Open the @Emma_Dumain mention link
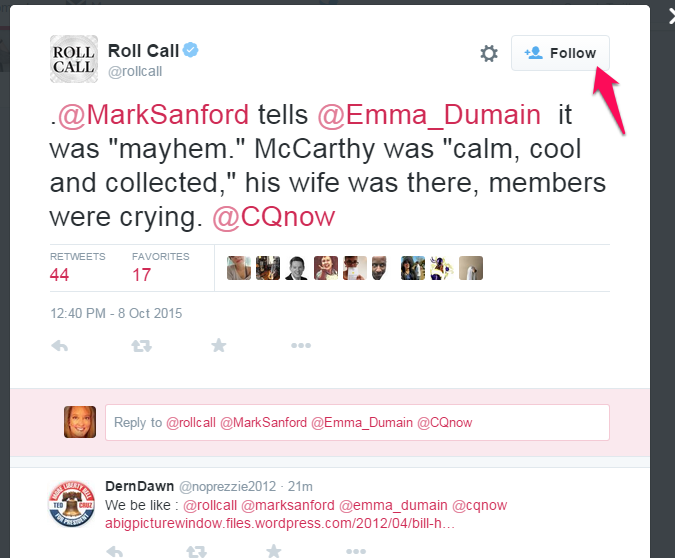Image resolution: width=675 pixels, height=558 pixels. click(x=430, y=115)
